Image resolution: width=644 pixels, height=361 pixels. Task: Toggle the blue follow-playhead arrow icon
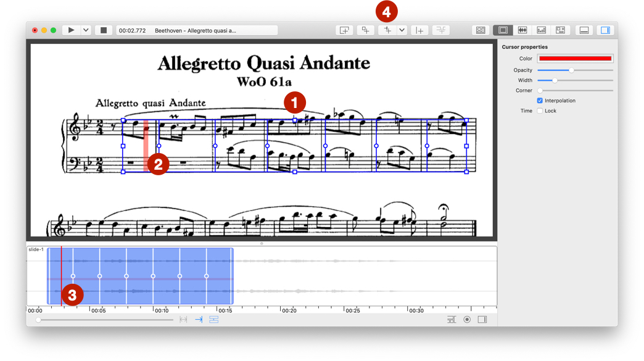199,320
